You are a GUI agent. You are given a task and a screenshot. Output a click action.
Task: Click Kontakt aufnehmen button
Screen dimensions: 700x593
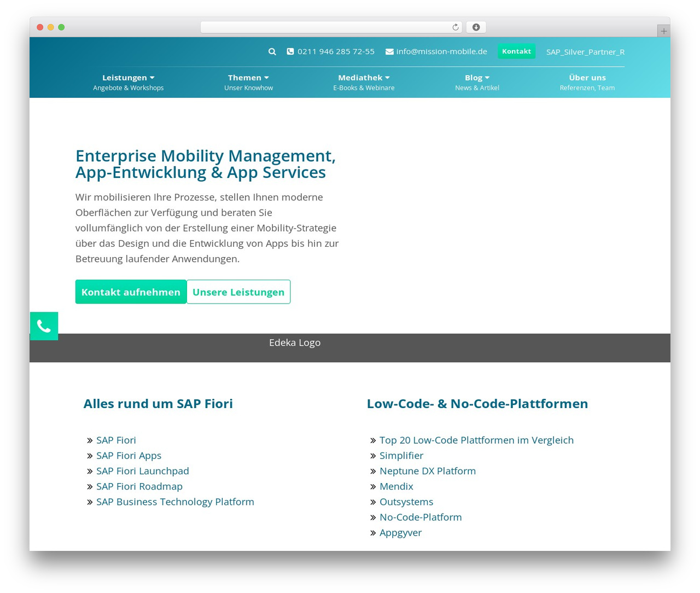[131, 292]
